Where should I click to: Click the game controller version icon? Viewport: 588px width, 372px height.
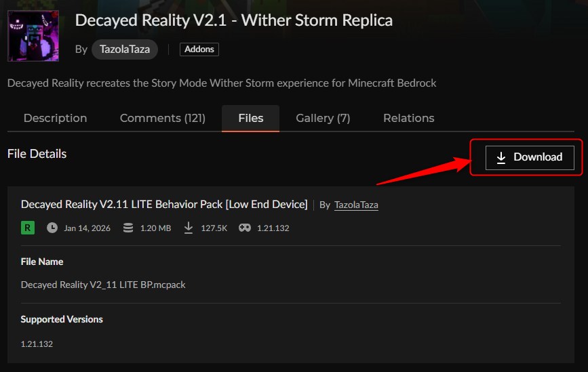pos(245,228)
